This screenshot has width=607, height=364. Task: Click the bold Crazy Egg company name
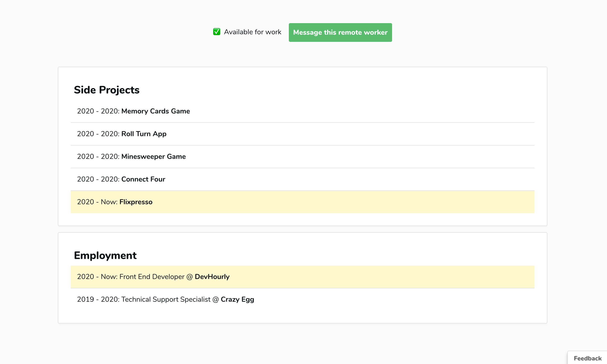tap(237, 299)
